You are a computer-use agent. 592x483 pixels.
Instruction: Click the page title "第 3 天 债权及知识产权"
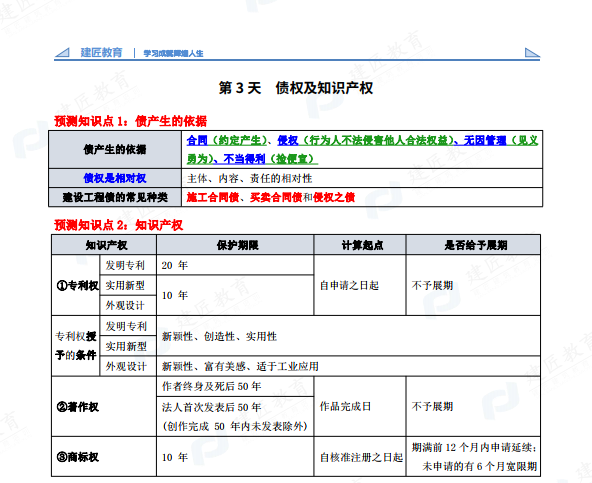click(x=296, y=88)
